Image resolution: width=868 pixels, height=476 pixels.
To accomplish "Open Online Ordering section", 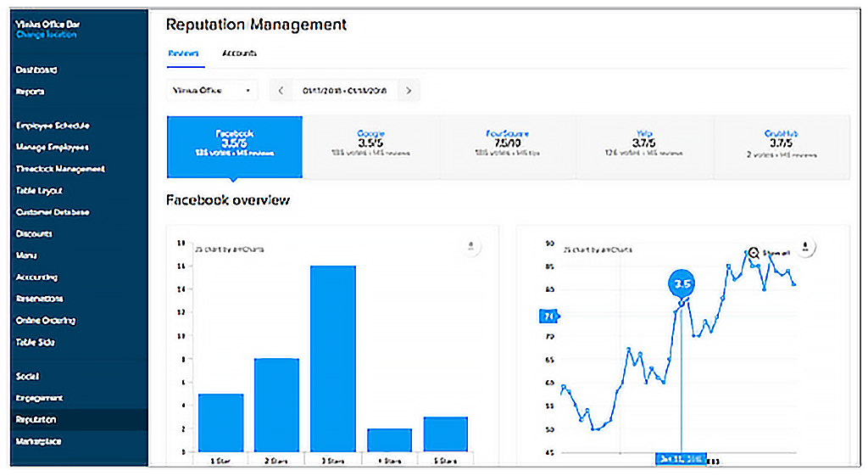I will click(x=46, y=320).
